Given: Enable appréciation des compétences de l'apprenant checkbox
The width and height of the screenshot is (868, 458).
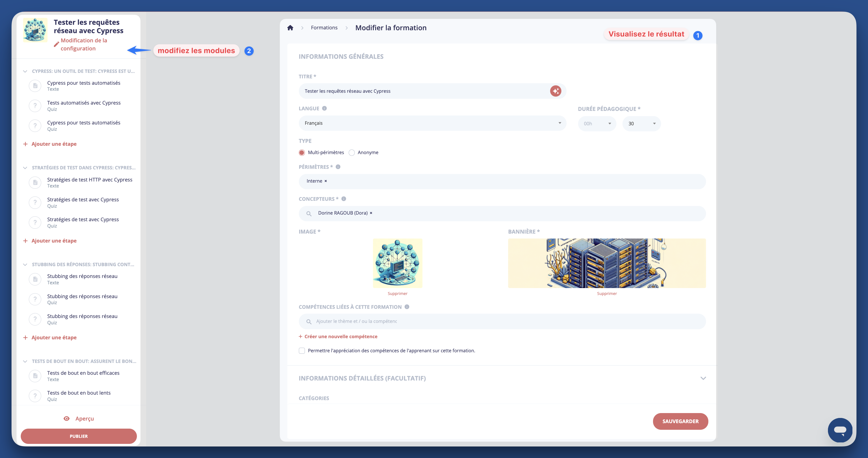Looking at the screenshot, I should pyautogui.click(x=302, y=351).
